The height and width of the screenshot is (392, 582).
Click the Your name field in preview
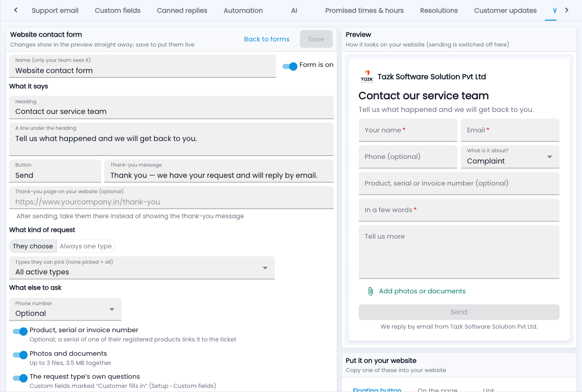coord(408,130)
